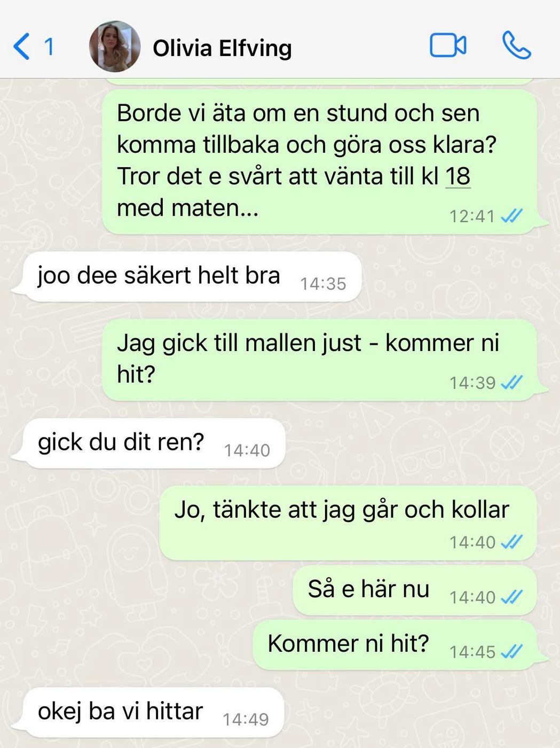Open contact info via Olivia Elfving name
The width and height of the screenshot is (560, 748).
(x=222, y=48)
